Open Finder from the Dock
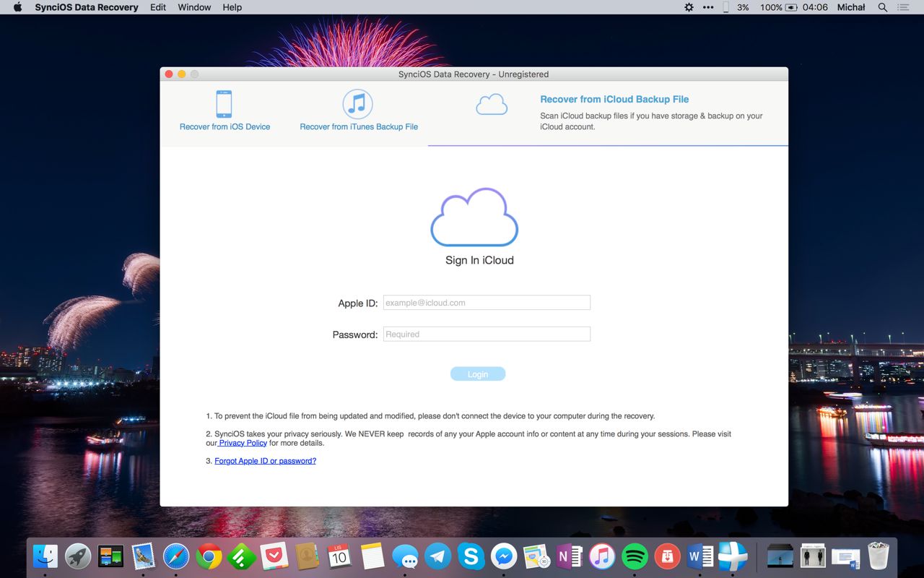The image size is (924, 578). pos(45,556)
